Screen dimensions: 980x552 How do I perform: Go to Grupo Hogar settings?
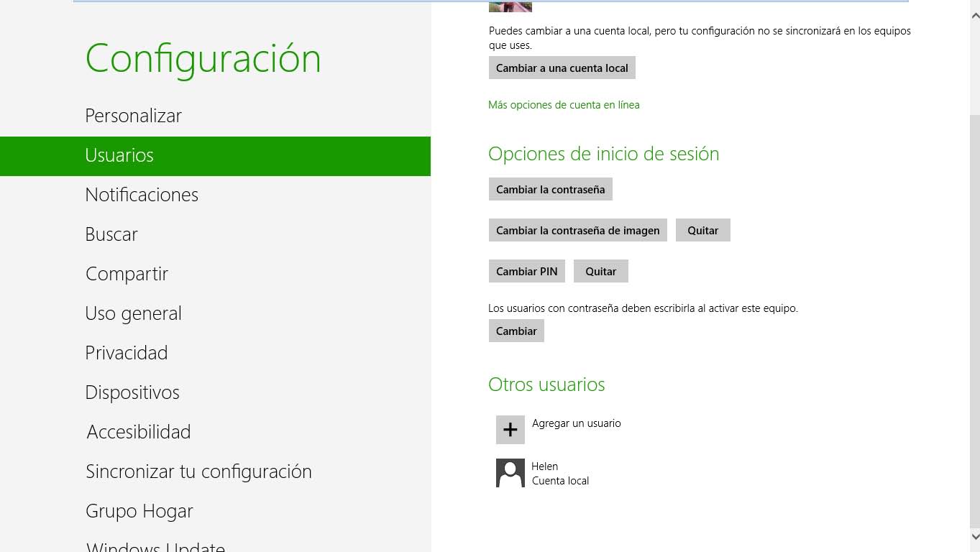click(x=139, y=511)
